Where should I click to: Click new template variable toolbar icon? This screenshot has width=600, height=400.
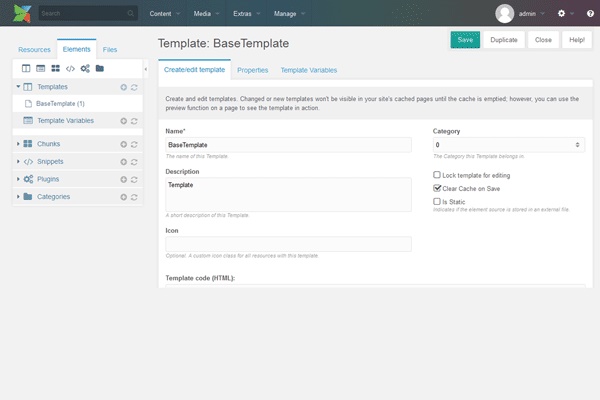(41, 69)
